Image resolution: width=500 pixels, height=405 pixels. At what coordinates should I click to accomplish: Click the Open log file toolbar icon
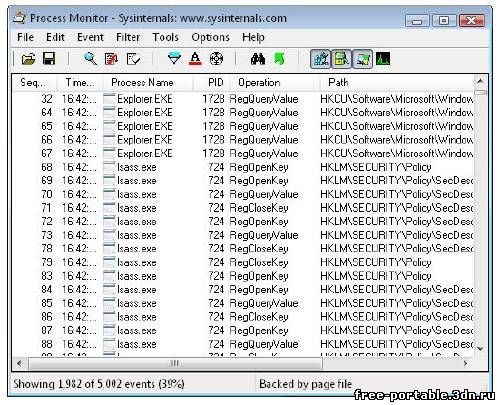point(28,59)
